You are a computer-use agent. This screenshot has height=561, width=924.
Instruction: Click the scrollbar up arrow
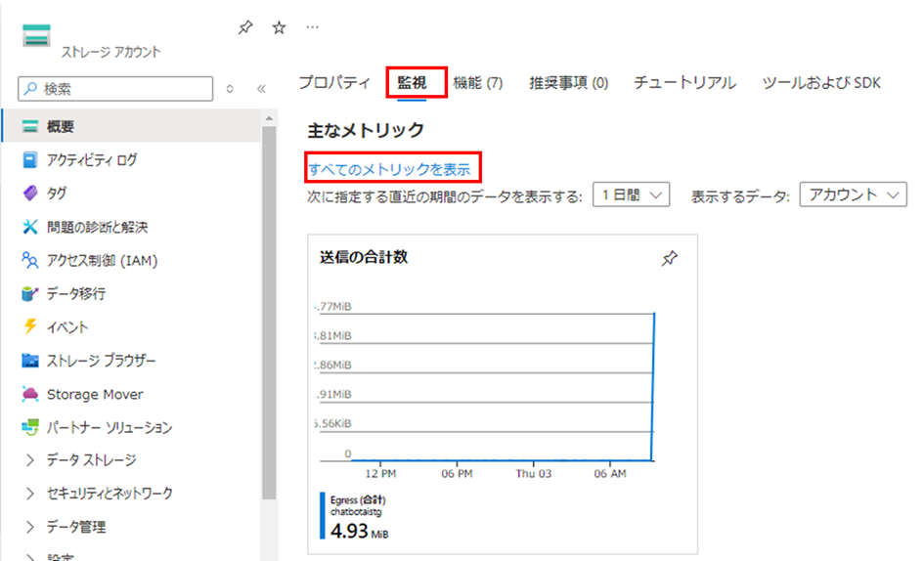click(x=269, y=118)
